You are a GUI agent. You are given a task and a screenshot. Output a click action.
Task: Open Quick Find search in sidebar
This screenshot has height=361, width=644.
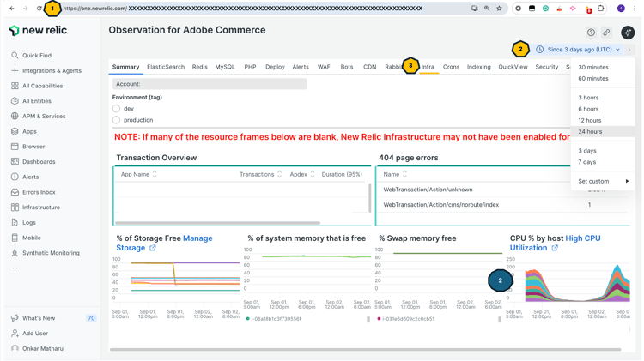(31, 56)
